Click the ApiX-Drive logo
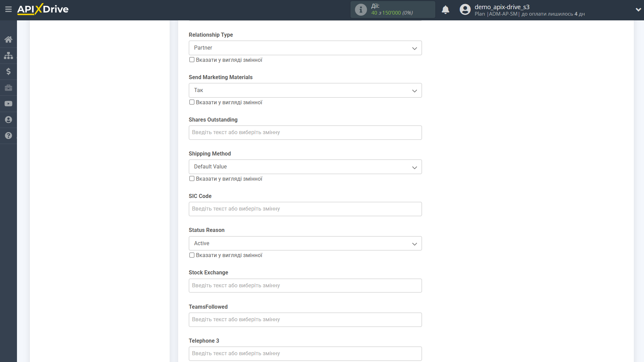This screenshot has width=644, height=362. click(43, 9)
